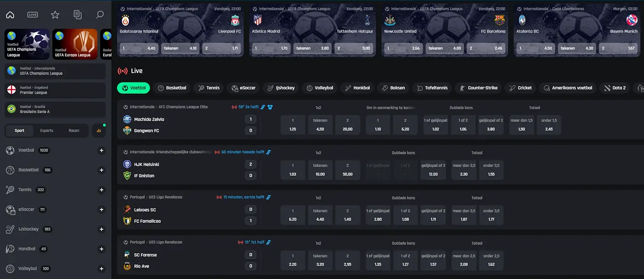Expand Voetbal category with plus button
The height and width of the screenshot is (279, 644).
point(102,151)
